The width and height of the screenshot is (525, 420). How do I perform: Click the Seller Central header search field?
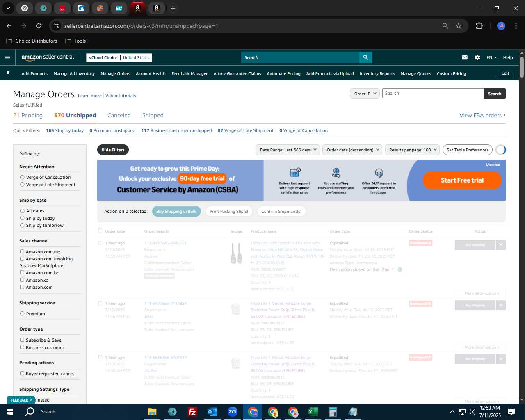pyautogui.click(x=300, y=57)
